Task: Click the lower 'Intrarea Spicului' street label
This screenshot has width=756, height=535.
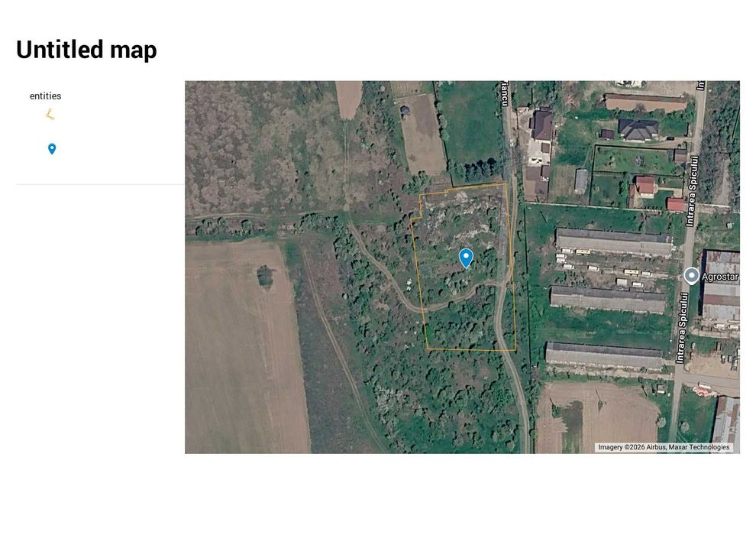Action: pyautogui.click(x=681, y=328)
